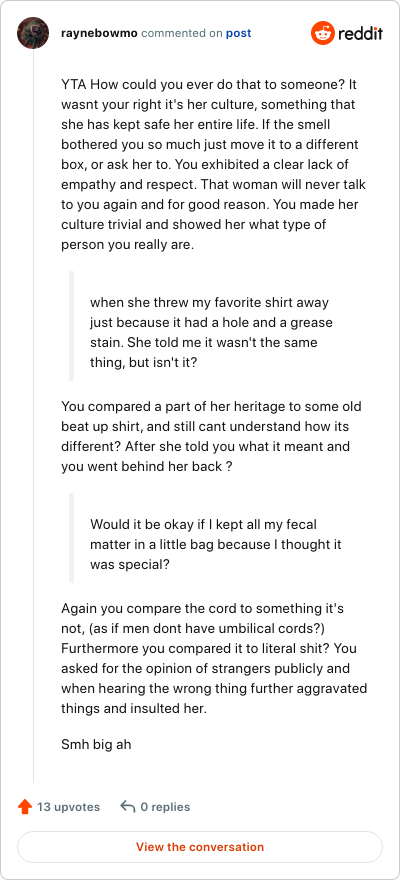This screenshot has width=400, height=880.
Task: Click the reddit wordmark text
Action: pos(360,34)
